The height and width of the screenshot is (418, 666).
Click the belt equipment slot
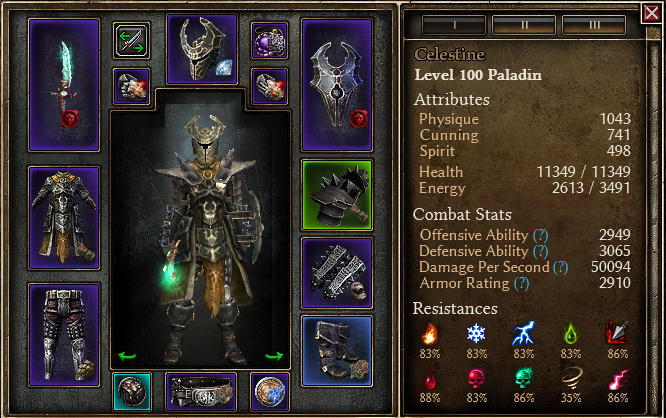coord(201,392)
